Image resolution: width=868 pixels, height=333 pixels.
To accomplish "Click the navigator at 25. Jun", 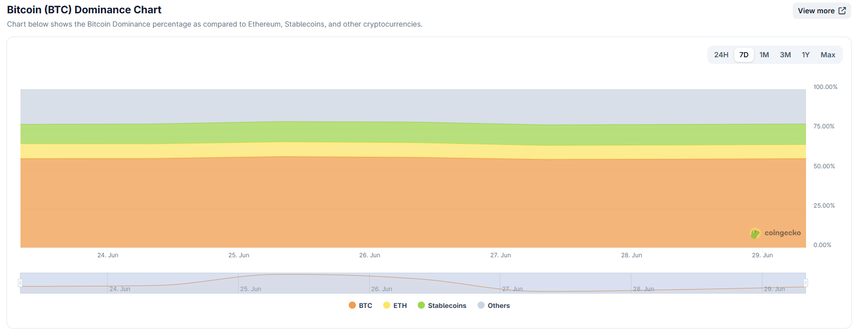I will pos(250,289).
